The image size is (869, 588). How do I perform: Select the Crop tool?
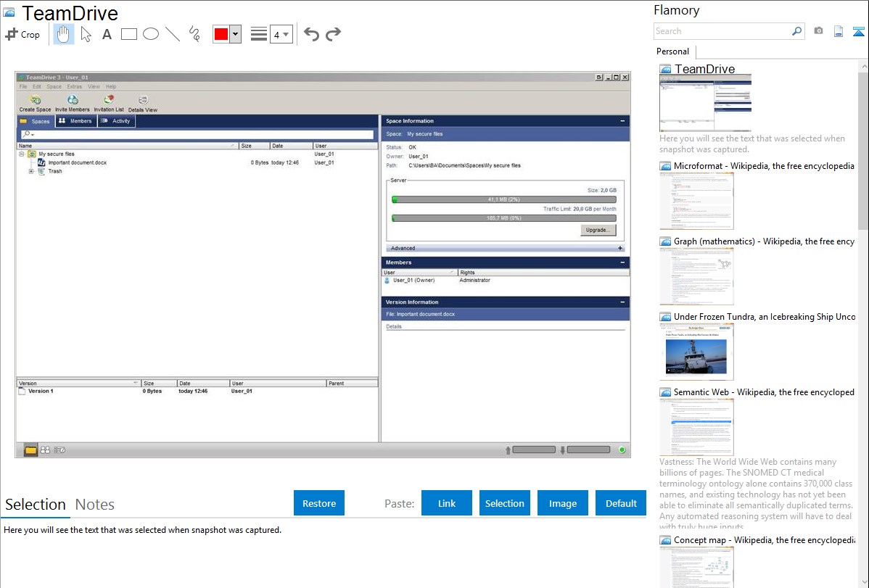point(22,34)
